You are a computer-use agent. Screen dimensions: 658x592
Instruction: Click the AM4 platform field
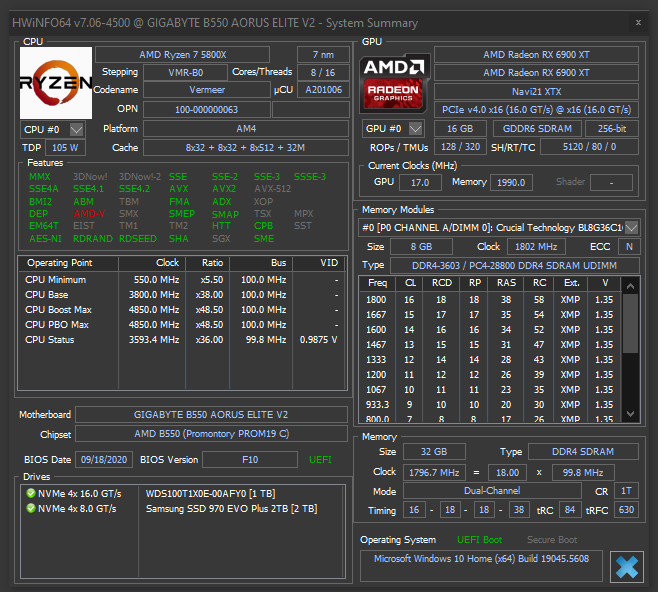246,129
